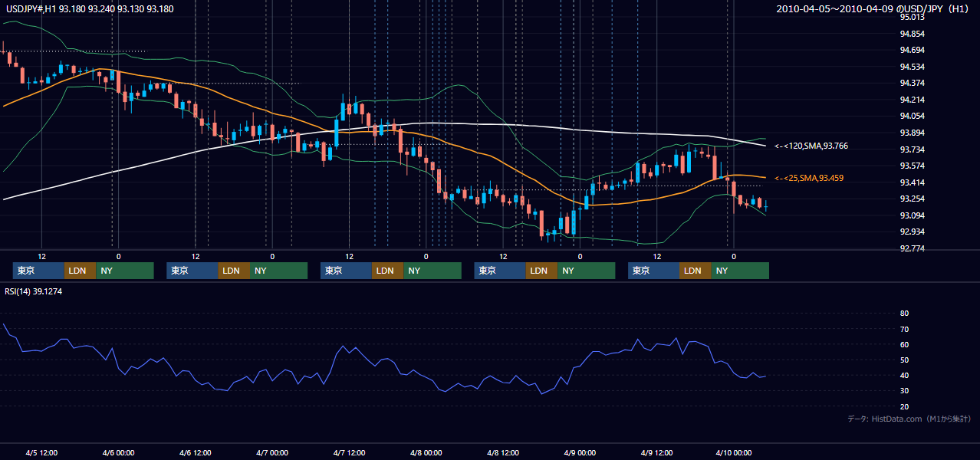
Task: Select the 4/8 00:00 time axis label
Action: 426,452
